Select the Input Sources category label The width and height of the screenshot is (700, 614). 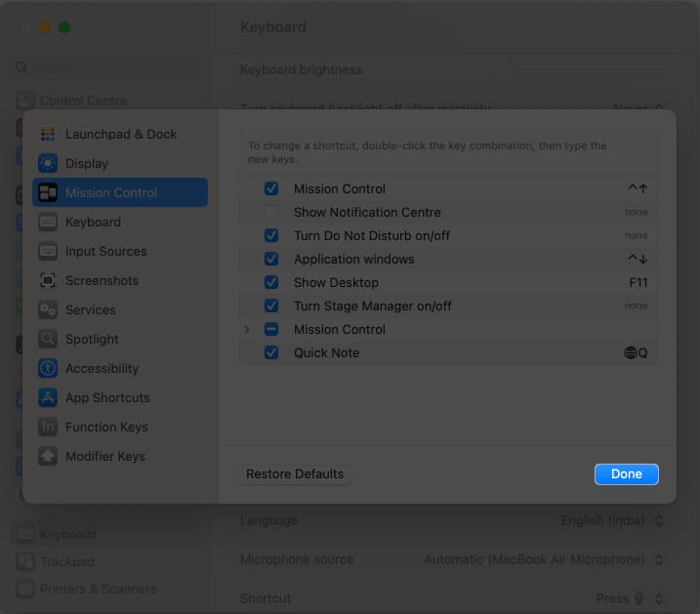pos(106,251)
